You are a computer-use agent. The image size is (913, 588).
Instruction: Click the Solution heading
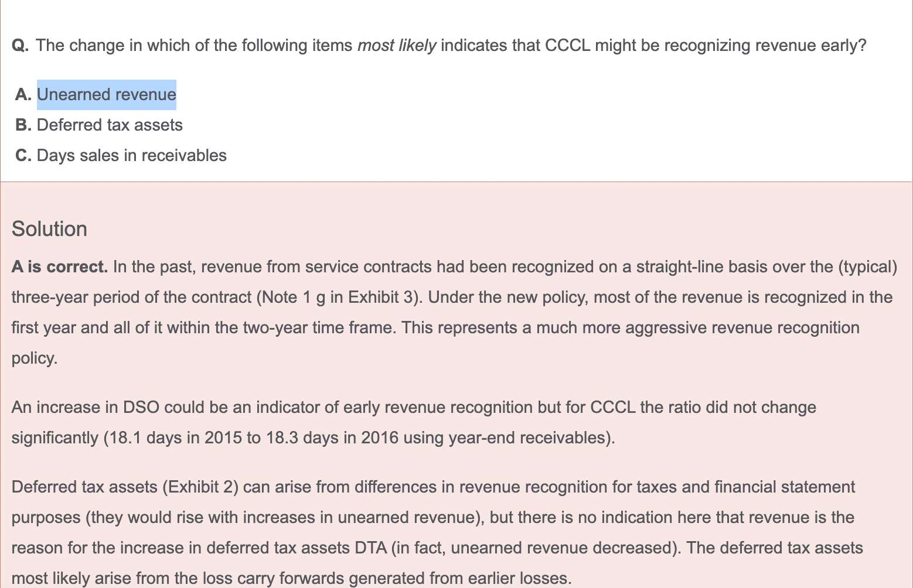tap(49, 229)
